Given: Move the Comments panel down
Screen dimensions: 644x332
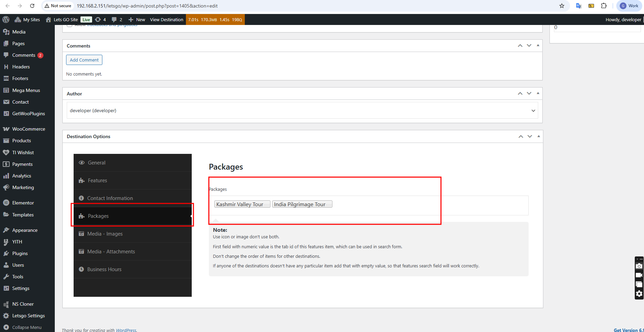Looking at the screenshot, I should tap(529, 45).
